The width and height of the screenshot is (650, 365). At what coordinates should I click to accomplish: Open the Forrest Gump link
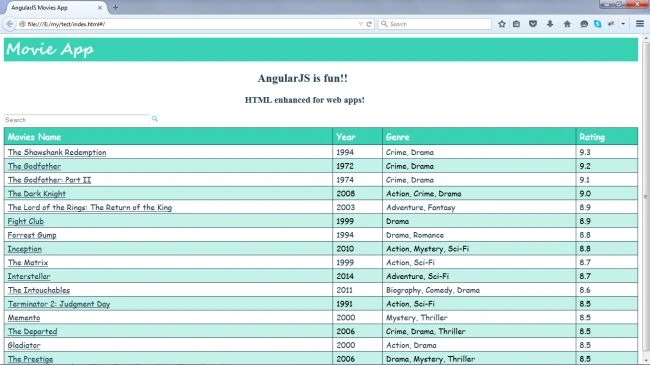32,235
